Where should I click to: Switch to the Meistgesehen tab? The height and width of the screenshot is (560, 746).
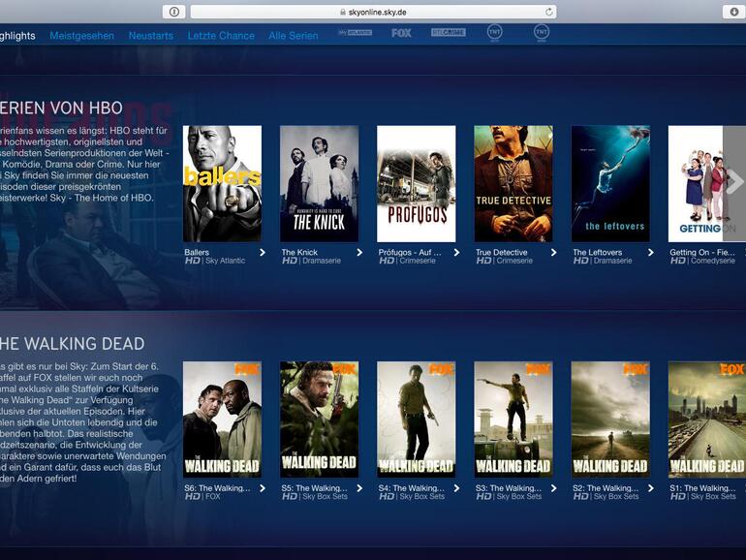coord(81,36)
